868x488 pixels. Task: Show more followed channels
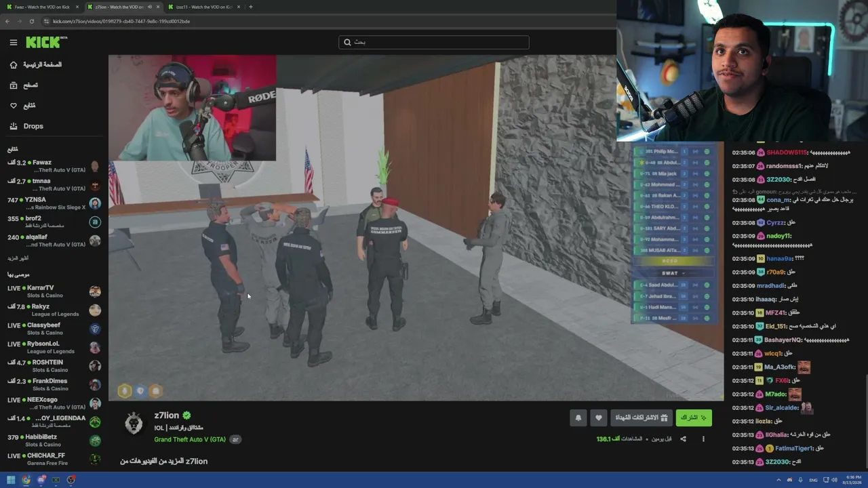pyautogui.click(x=18, y=258)
